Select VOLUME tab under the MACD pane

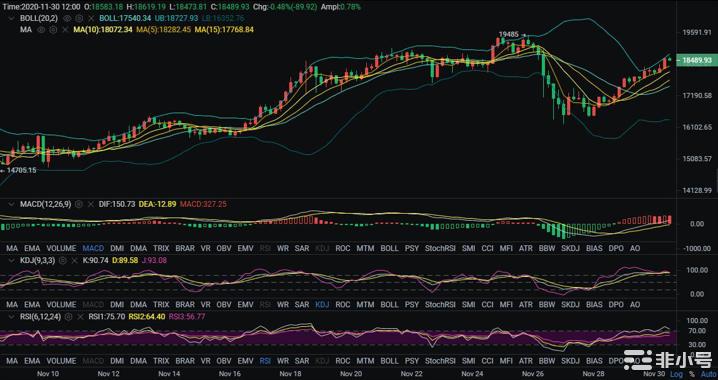(61, 248)
